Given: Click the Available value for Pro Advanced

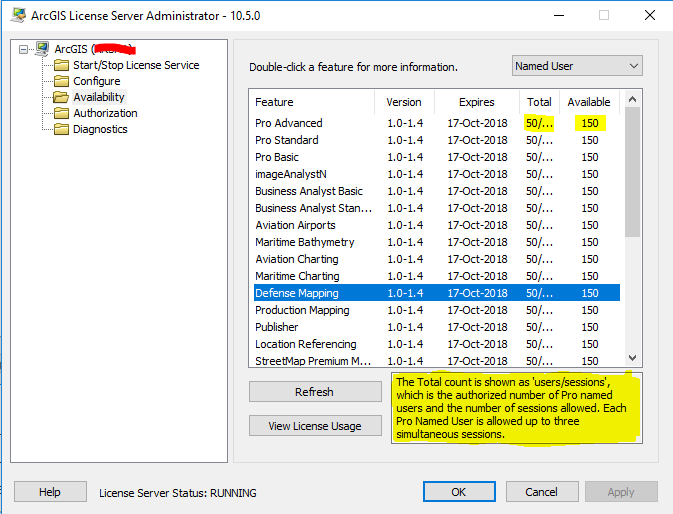Looking at the screenshot, I should pyautogui.click(x=590, y=123).
